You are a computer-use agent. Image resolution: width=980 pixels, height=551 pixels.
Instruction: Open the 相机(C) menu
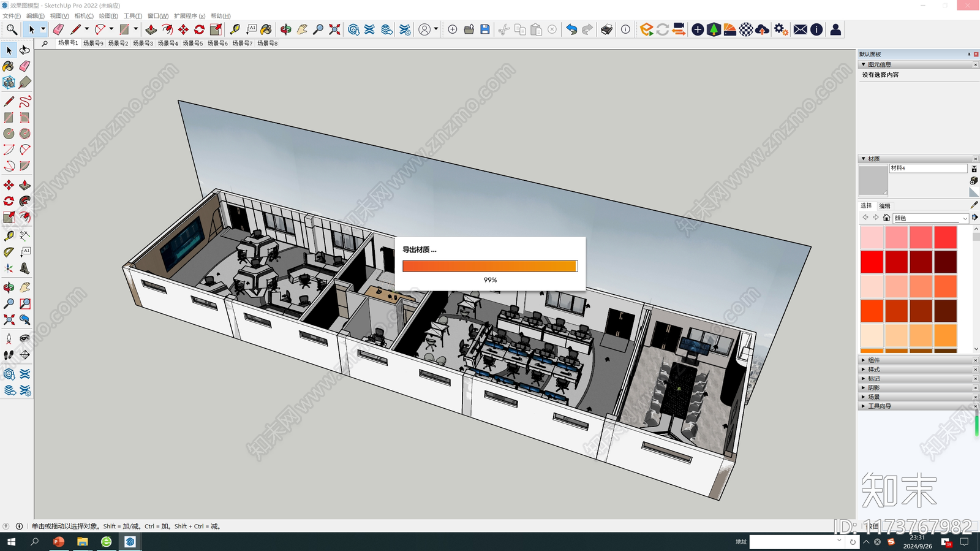(84, 16)
